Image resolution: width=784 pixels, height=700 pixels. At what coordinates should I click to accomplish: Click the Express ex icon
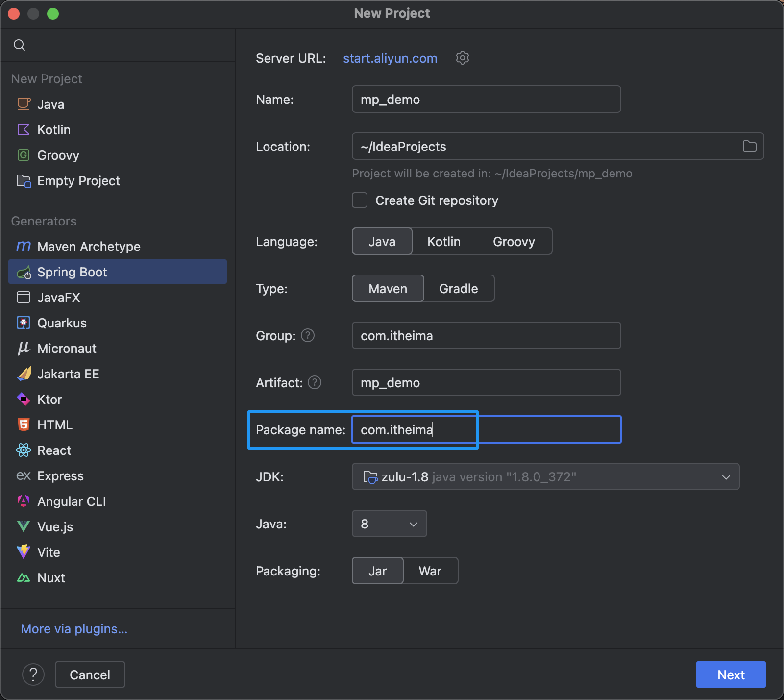click(x=24, y=475)
